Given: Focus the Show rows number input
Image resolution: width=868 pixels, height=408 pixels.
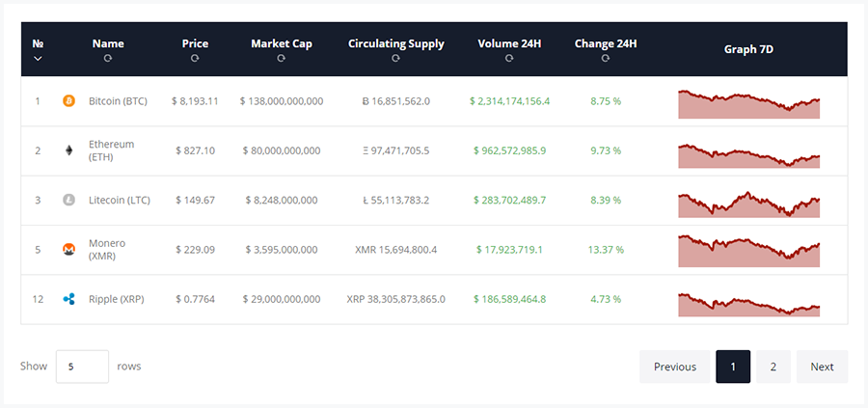Looking at the screenshot, I should [82, 367].
